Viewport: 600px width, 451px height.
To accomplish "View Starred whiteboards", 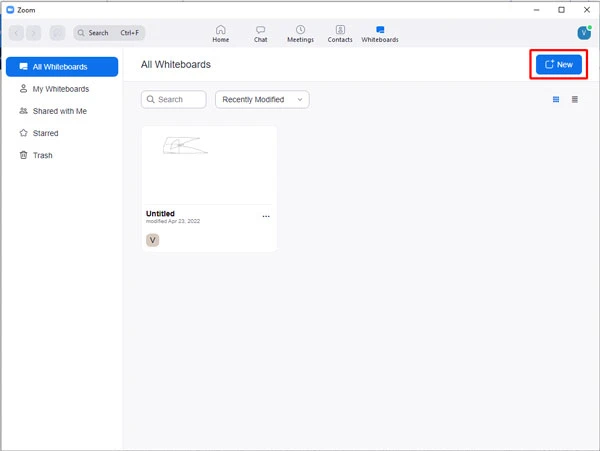I will click(62, 133).
